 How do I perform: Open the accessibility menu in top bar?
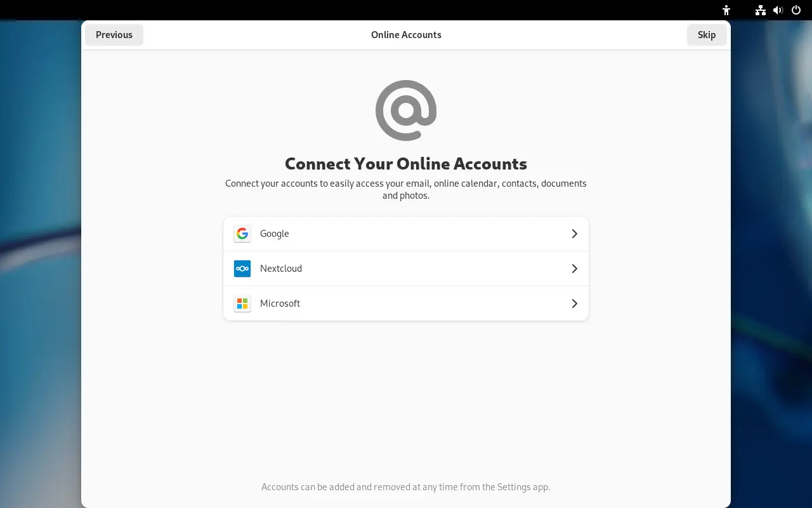coord(726,10)
